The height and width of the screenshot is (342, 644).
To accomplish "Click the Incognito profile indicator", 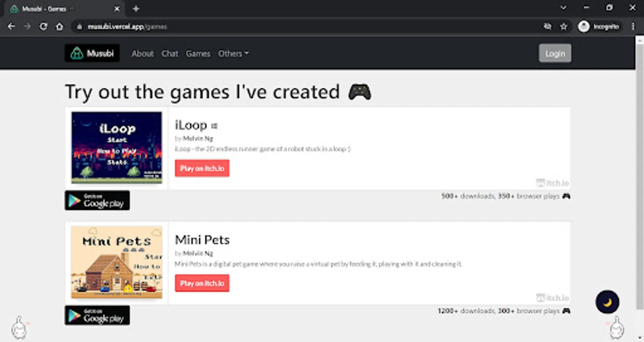I will coord(599,27).
